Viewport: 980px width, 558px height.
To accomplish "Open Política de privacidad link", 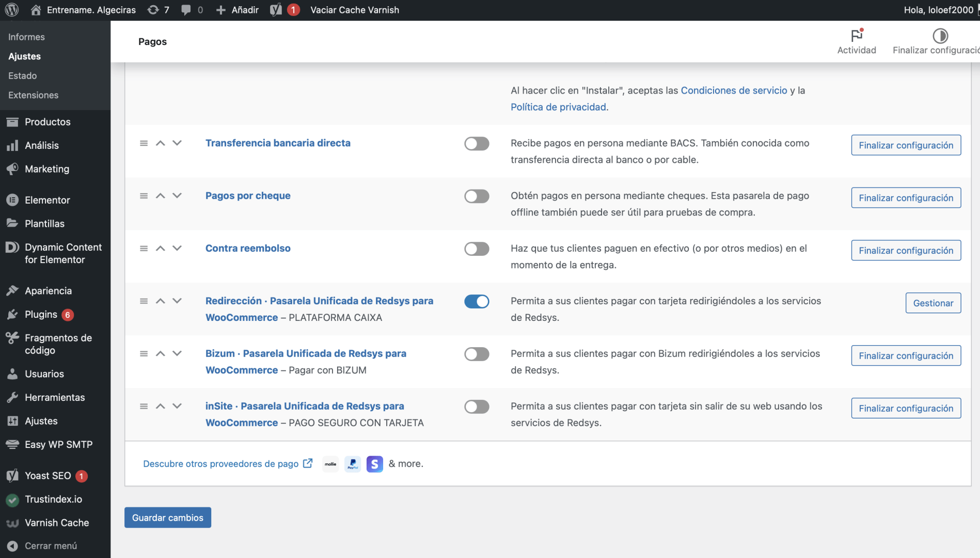I will 559,107.
